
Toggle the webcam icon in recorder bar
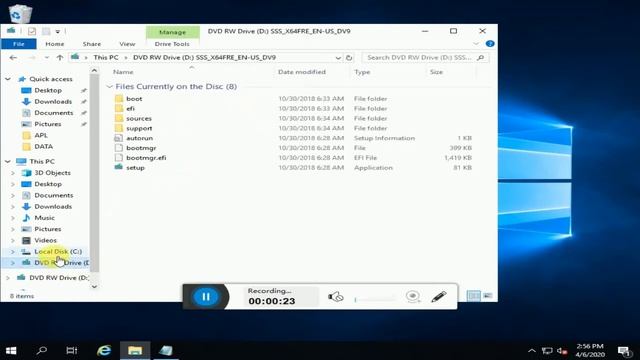[x=413, y=296]
